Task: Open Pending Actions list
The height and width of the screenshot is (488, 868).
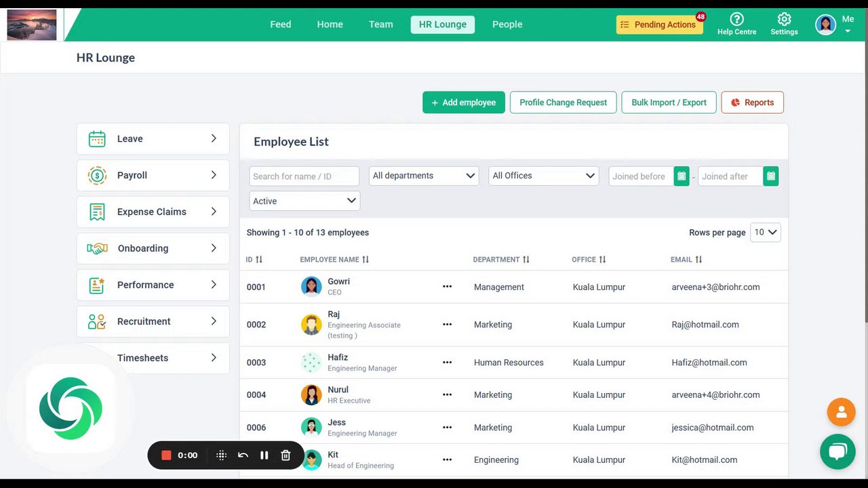Action: coord(659,24)
